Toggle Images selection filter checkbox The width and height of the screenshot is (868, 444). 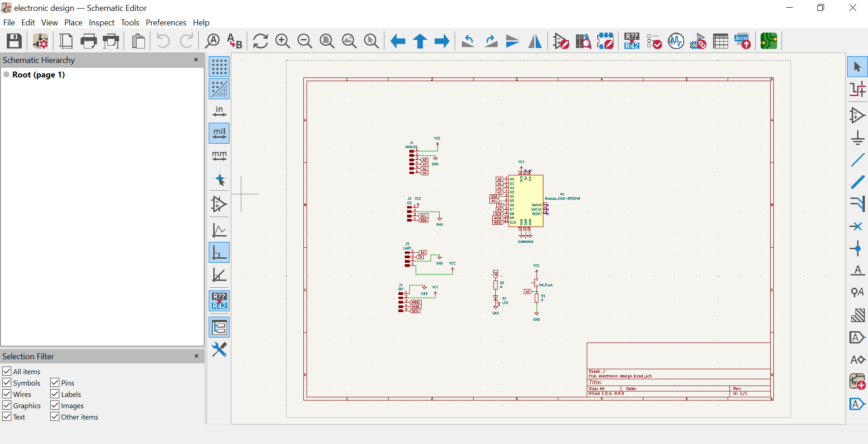pos(55,405)
